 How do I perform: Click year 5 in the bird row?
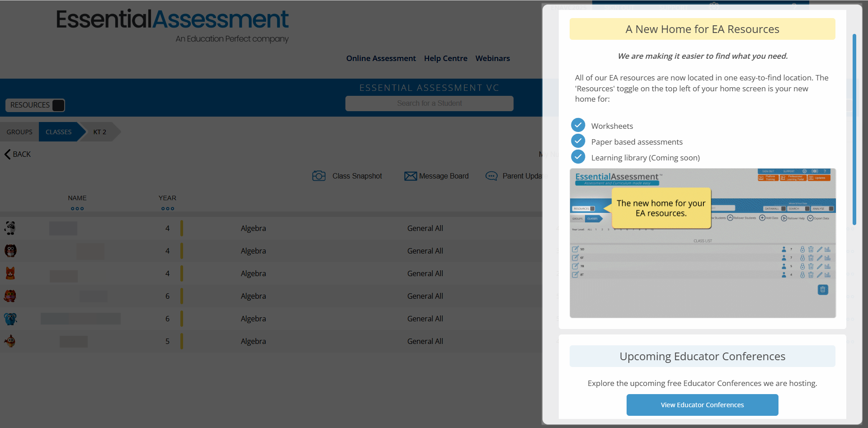[167, 341]
